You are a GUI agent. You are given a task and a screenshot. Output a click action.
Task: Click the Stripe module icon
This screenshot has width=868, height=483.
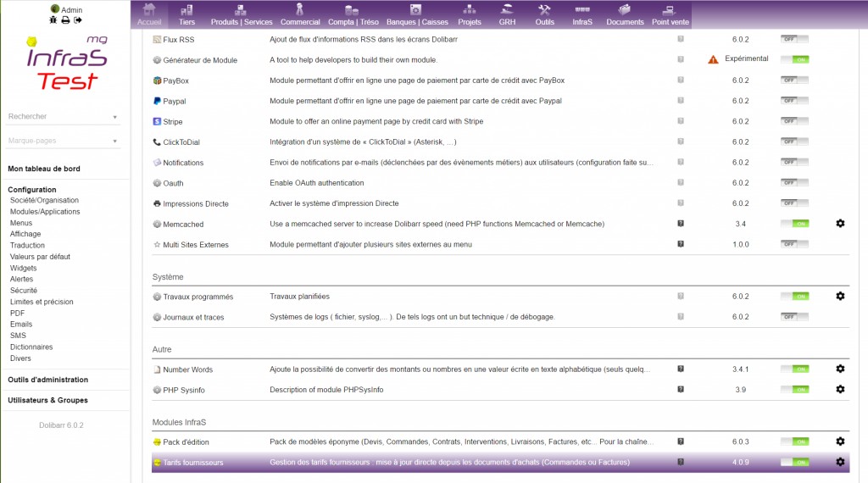[157, 122]
